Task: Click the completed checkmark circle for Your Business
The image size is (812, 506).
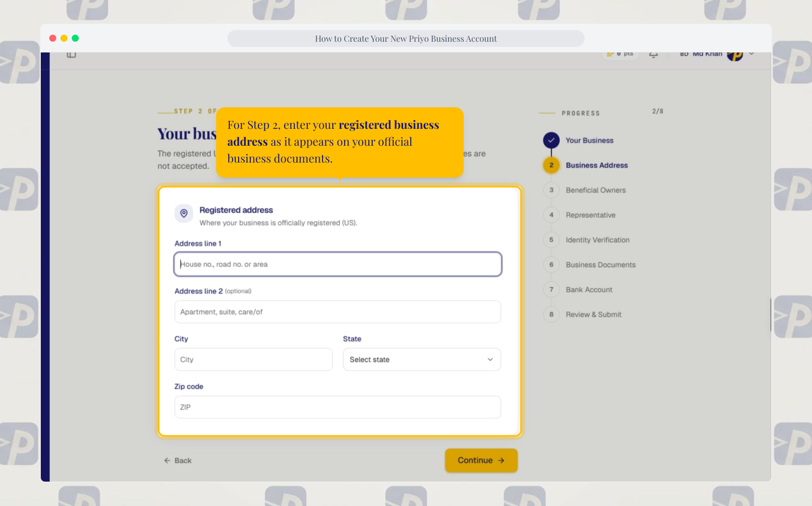Action: pos(551,140)
